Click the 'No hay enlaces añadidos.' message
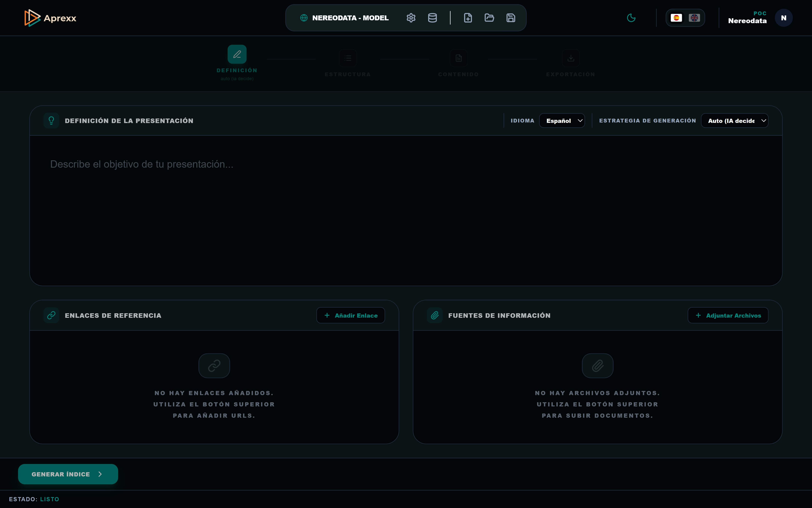Image resolution: width=812 pixels, height=508 pixels. [x=214, y=393]
